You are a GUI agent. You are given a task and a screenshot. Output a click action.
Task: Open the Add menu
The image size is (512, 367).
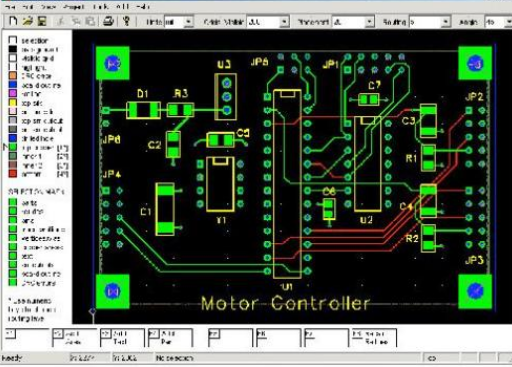tap(123, 7)
